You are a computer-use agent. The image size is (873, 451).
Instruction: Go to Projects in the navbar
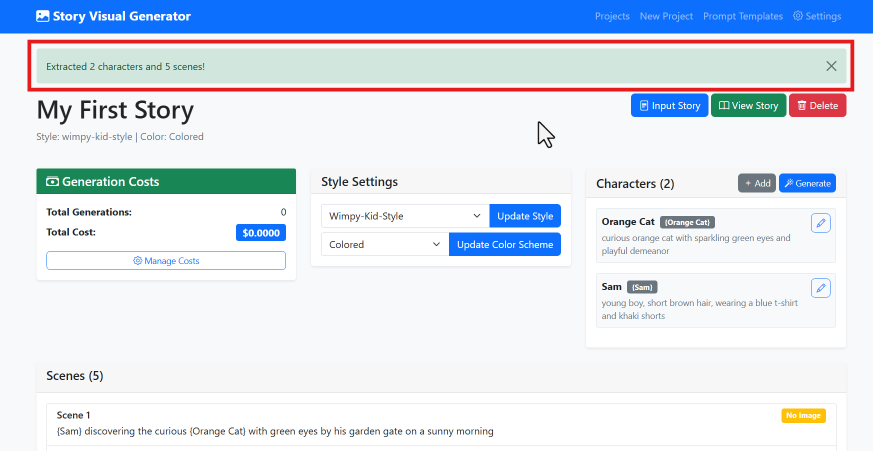click(612, 16)
